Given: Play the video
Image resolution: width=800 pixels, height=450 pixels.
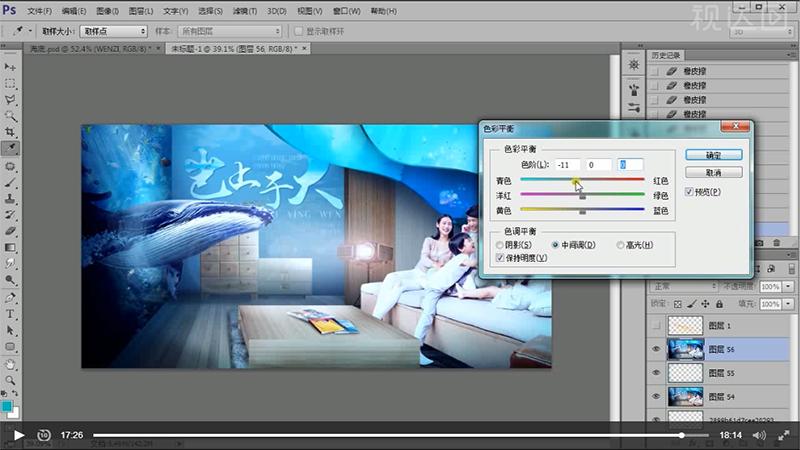Looking at the screenshot, I should click(x=19, y=435).
